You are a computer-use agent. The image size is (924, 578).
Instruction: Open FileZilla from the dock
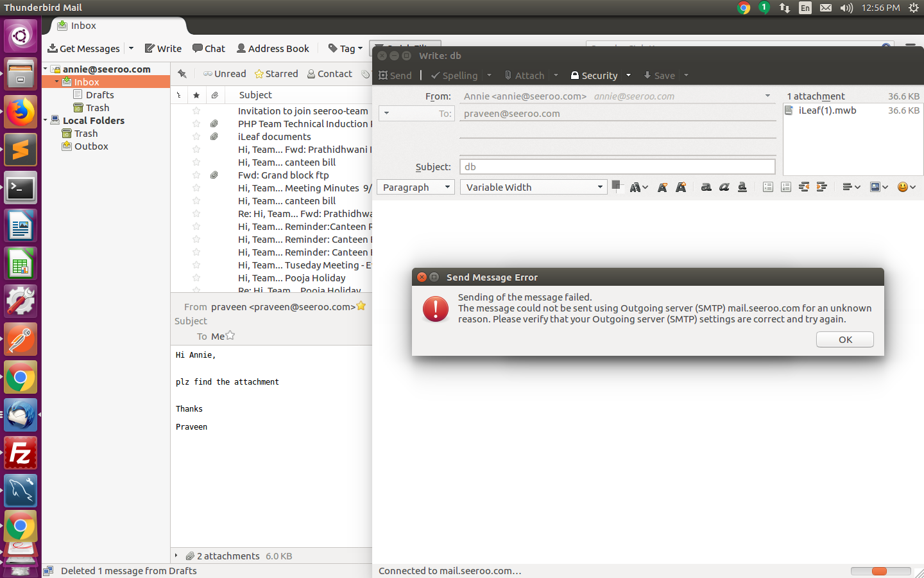[21, 454]
